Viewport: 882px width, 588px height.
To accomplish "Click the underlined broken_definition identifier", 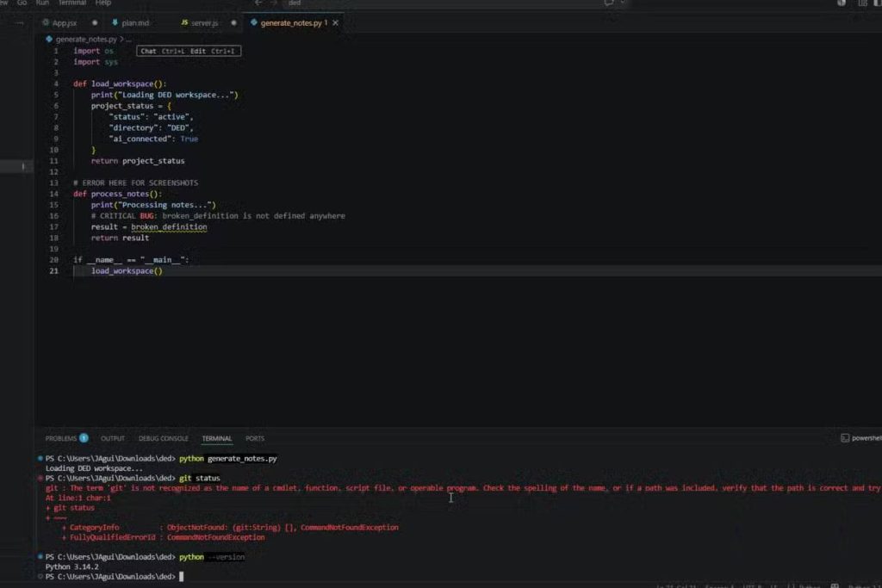I will pyautogui.click(x=169, y=227).
